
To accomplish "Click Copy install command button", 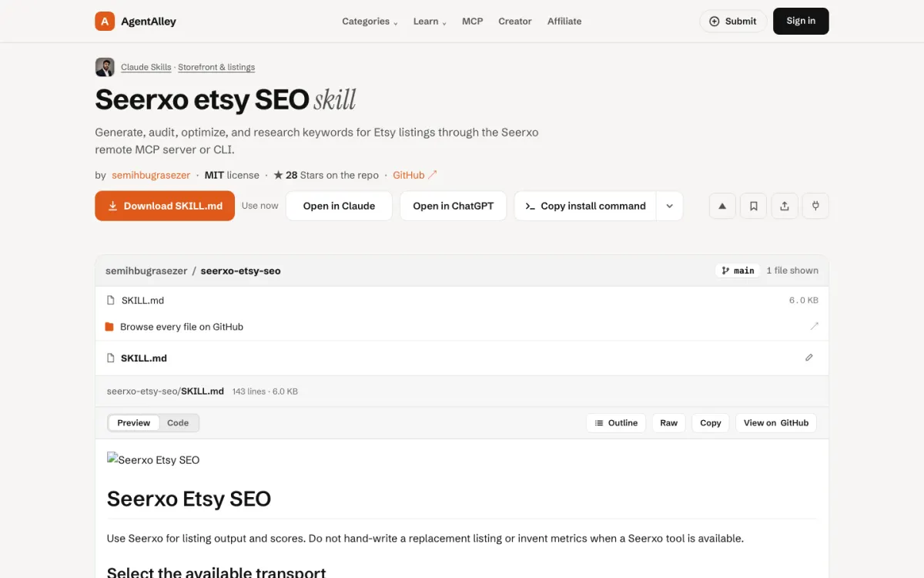I will 585,206.
